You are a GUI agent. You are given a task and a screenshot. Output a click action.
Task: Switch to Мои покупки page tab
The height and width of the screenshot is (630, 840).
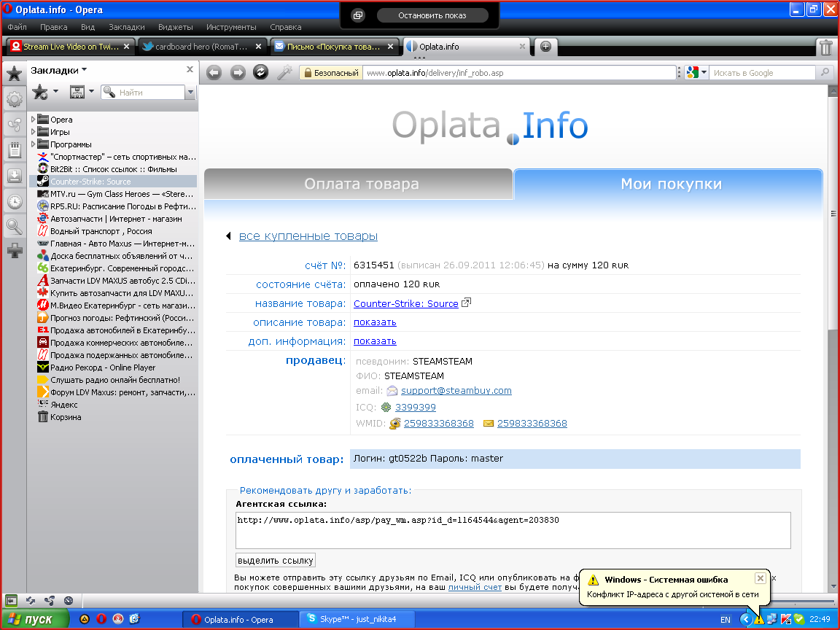pyautogui.click(x=669, y=184)
